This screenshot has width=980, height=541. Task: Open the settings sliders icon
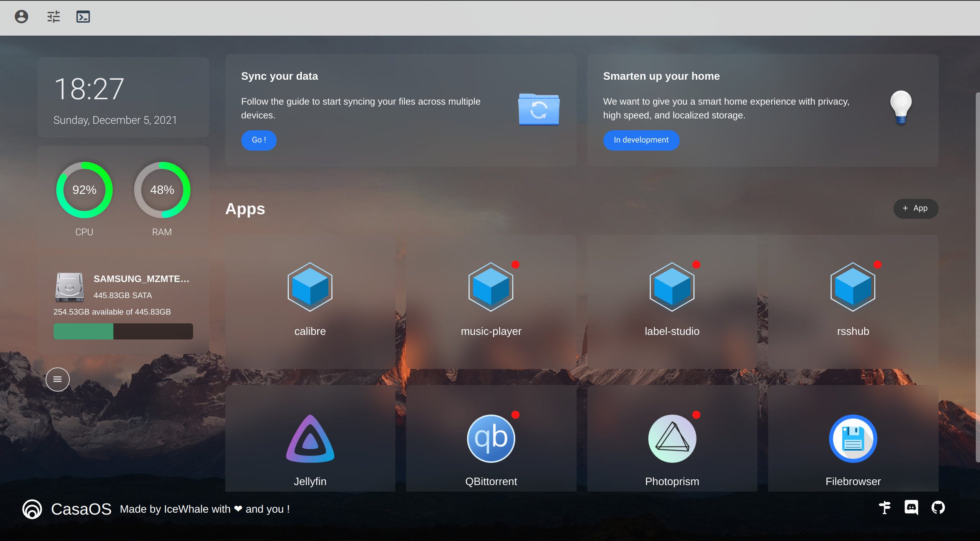click(x=54, y=17)
